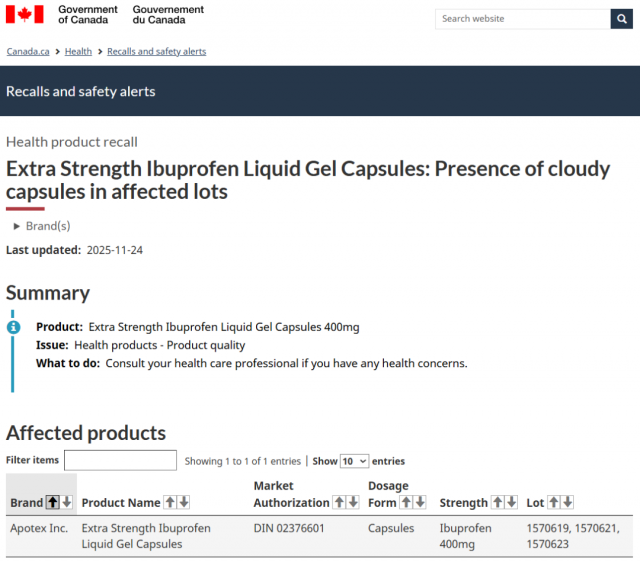The width and height of the screenshot is (640, 562).
Task: Click Market Authorization sort arrows
Action: coord(345,502)
